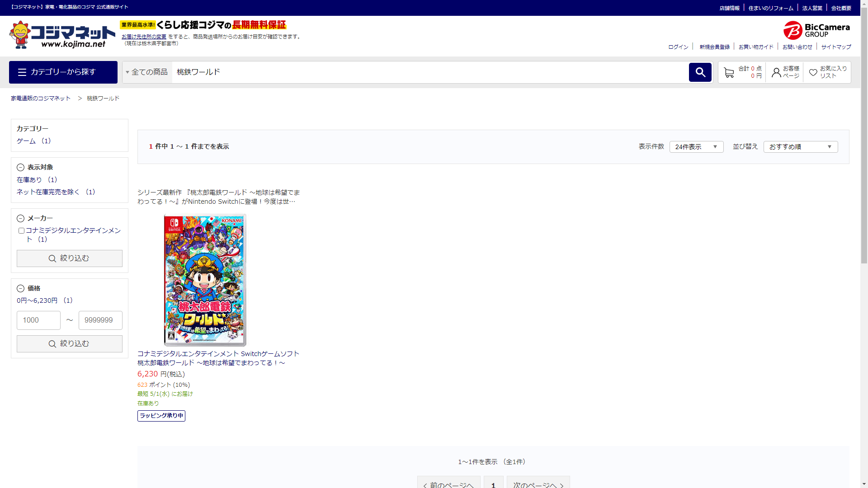Collapse the メーカー filter section

20,218
